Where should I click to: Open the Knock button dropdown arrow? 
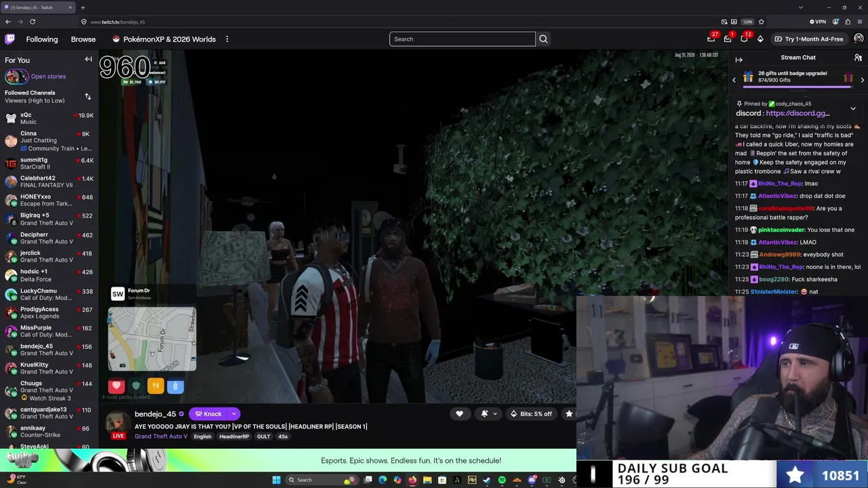point(234,414)
